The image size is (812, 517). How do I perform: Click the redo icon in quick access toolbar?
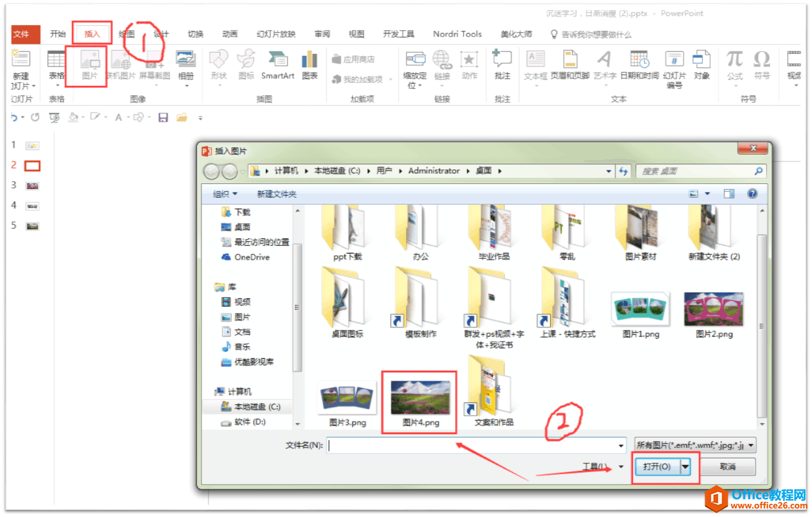(35, 117)
